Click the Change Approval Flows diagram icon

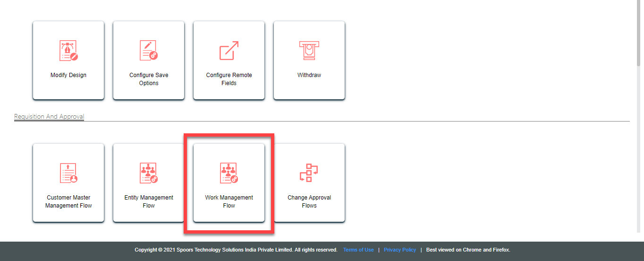[309, 173]
